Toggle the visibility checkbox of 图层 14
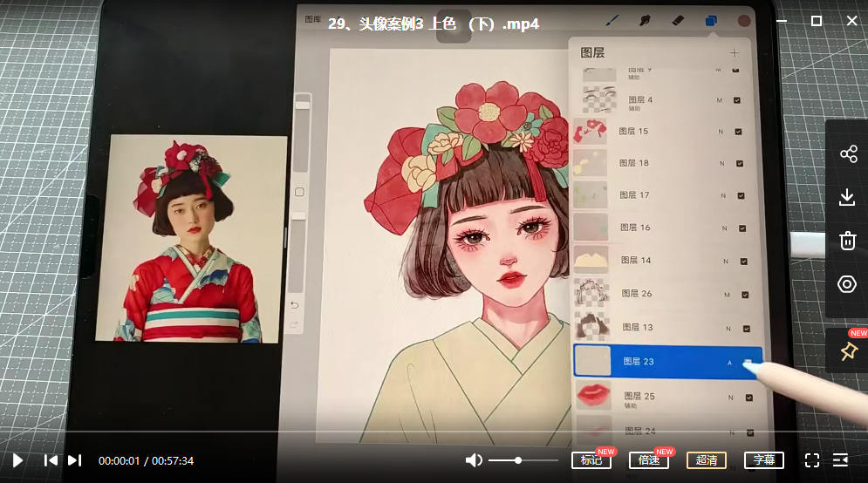 [x=744, y=261]
